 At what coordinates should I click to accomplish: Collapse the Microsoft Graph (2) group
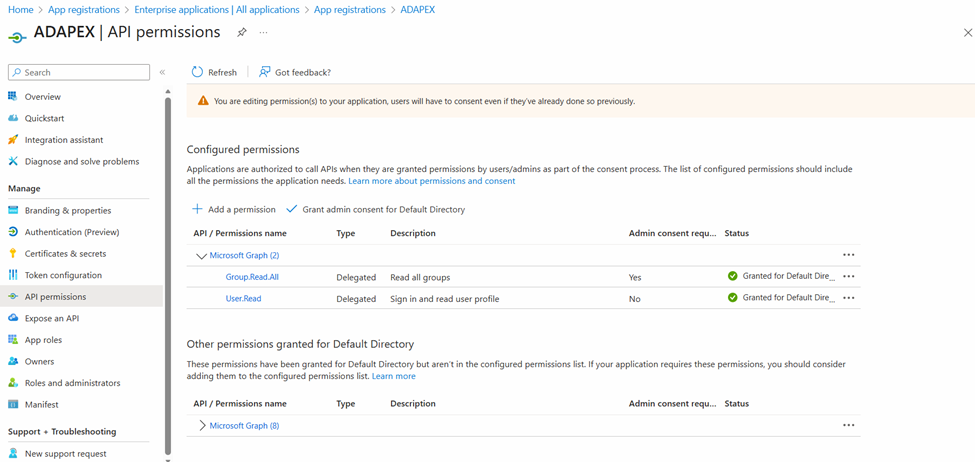click(201, 255)
